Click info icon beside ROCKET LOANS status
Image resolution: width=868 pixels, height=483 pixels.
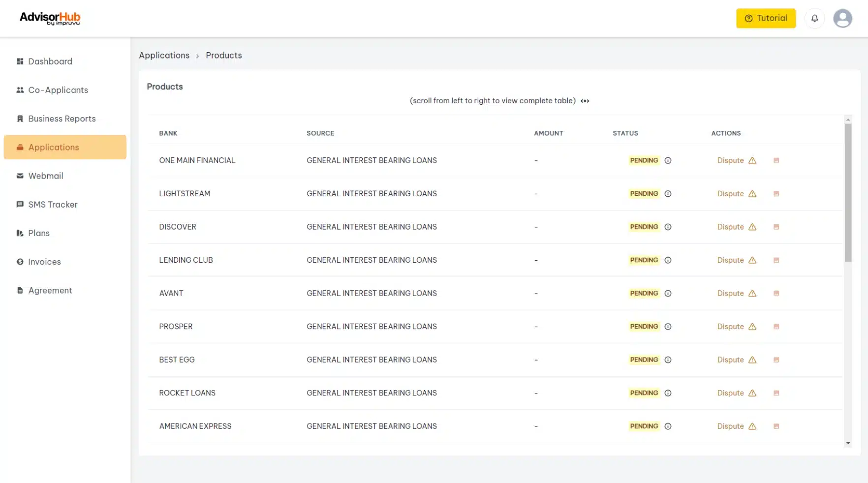point(668,393)
